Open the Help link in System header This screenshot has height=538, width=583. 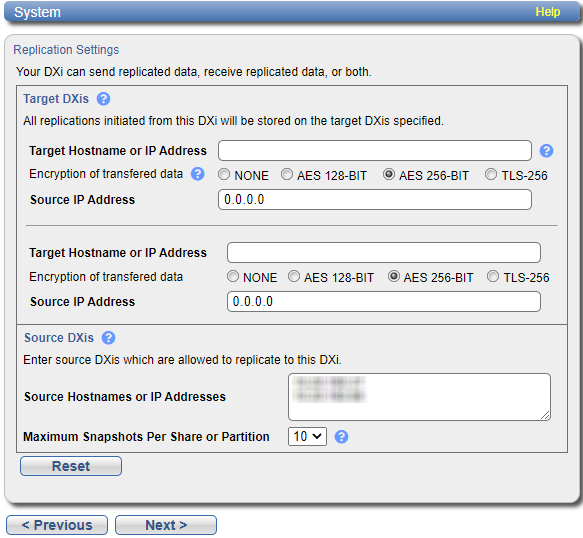(547, 12)
